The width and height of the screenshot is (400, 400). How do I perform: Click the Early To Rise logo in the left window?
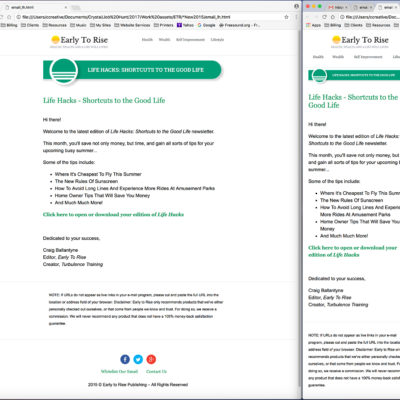(79, 41)
